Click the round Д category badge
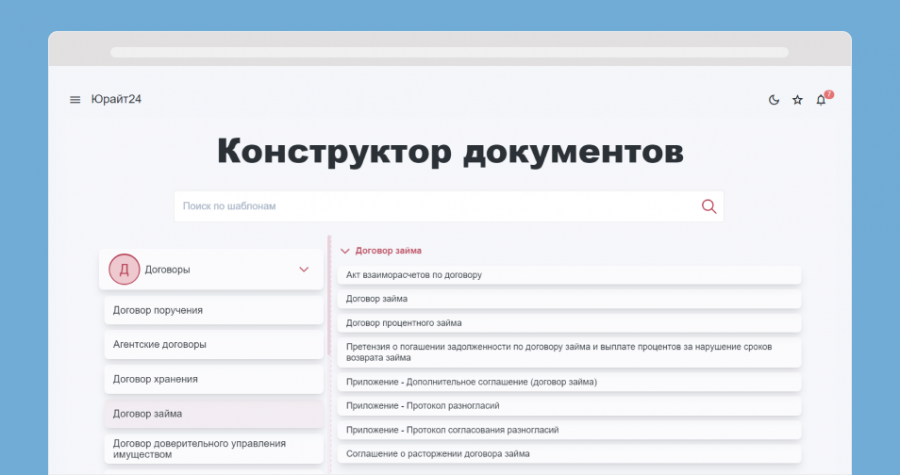This screenshot has height=475, width=900. [124, 270]
